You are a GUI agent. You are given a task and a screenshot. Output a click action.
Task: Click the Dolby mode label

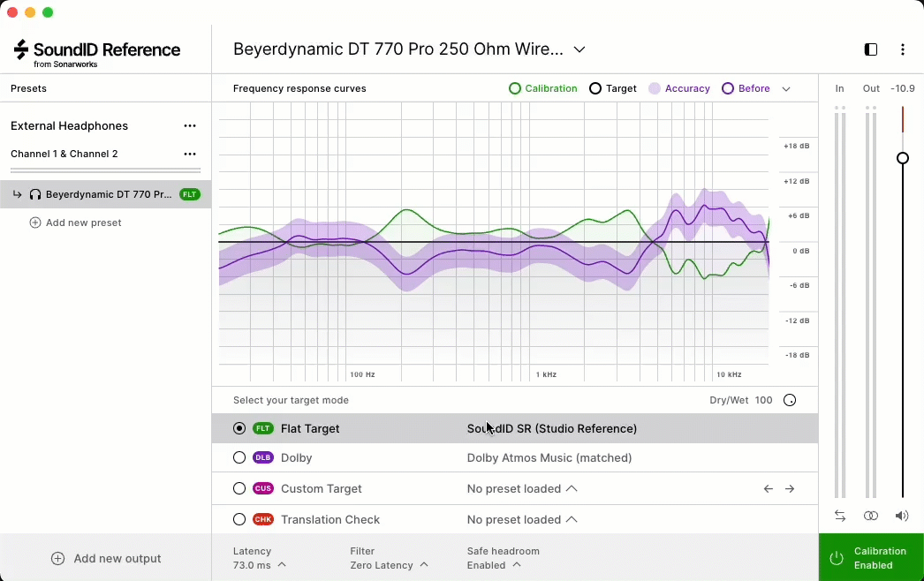click(x=297, y=457)
